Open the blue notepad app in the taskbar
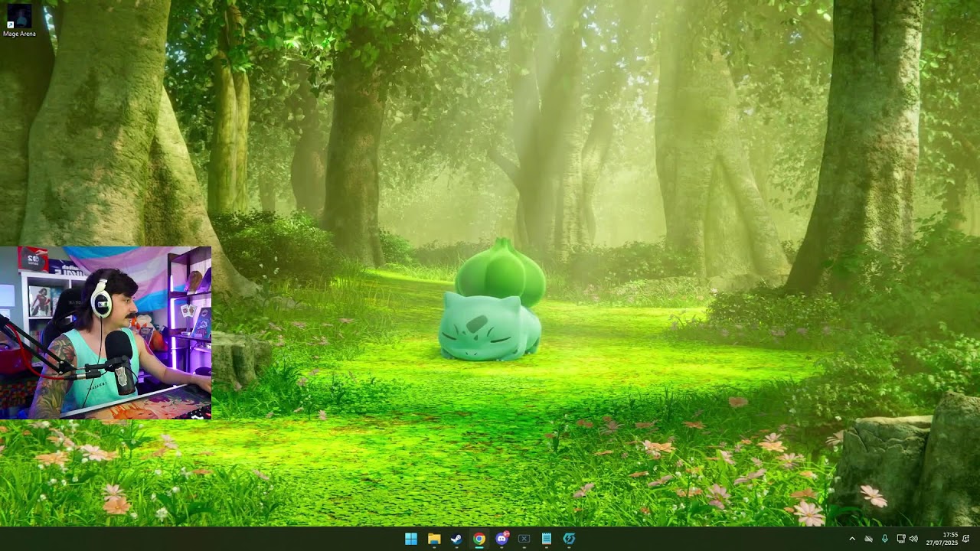 coord(547,539)
